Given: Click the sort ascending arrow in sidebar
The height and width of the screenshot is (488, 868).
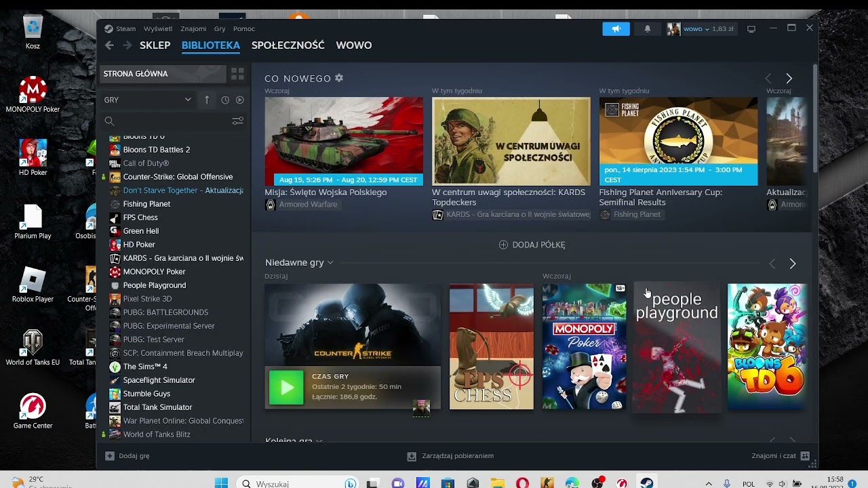Looking at the screenshot, I should (207, 100).
